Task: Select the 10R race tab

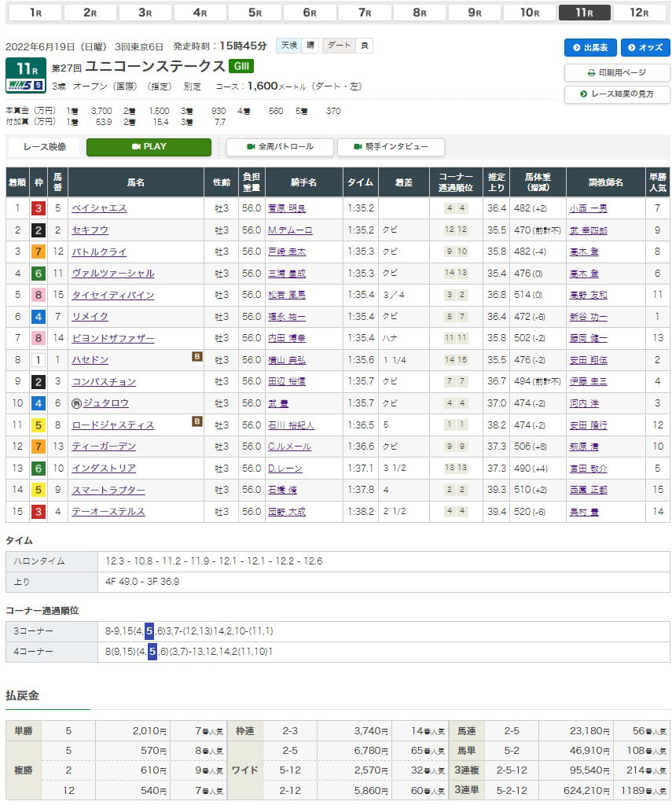Action: point(530,13)
